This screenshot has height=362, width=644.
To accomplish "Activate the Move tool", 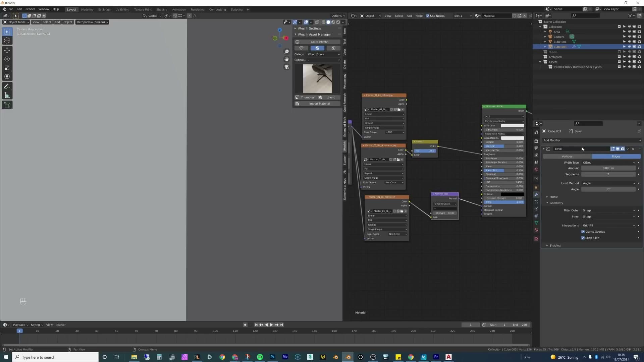I will click(7, 50).
